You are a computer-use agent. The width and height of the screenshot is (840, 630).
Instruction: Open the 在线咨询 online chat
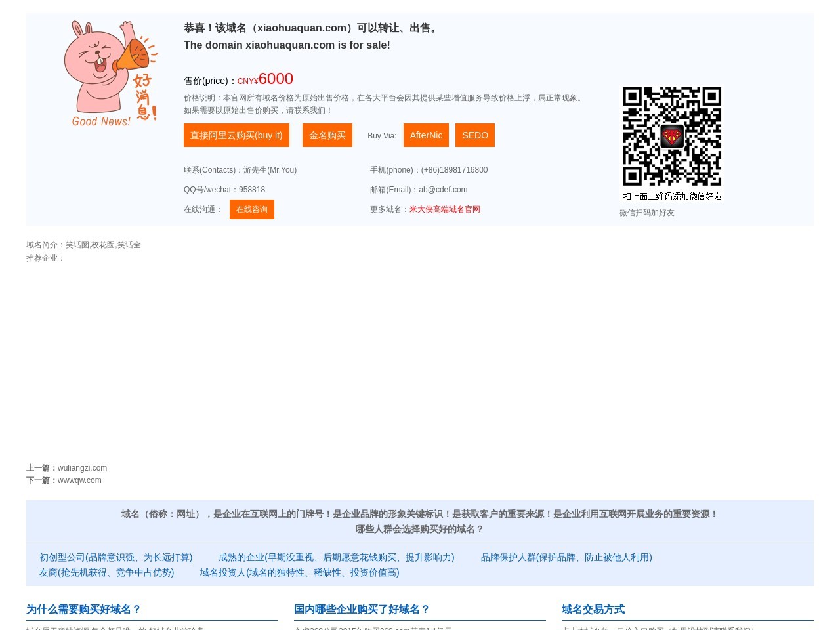coord(251,209)
